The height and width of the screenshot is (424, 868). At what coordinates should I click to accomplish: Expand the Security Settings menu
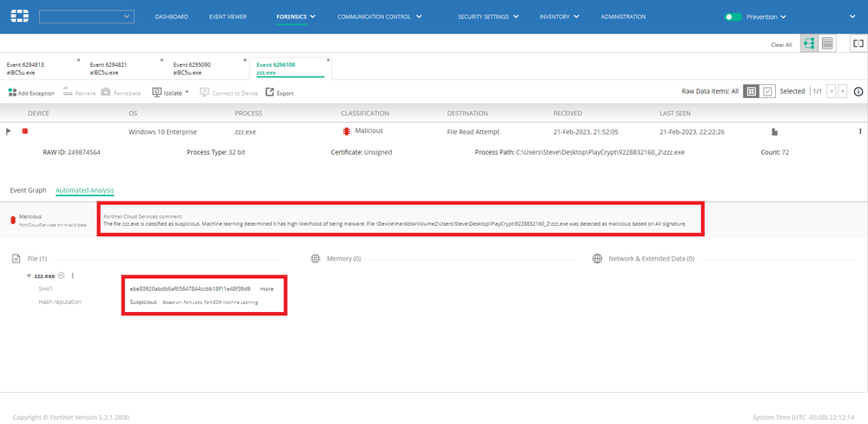pyautogui.click(x=488, y=17)
